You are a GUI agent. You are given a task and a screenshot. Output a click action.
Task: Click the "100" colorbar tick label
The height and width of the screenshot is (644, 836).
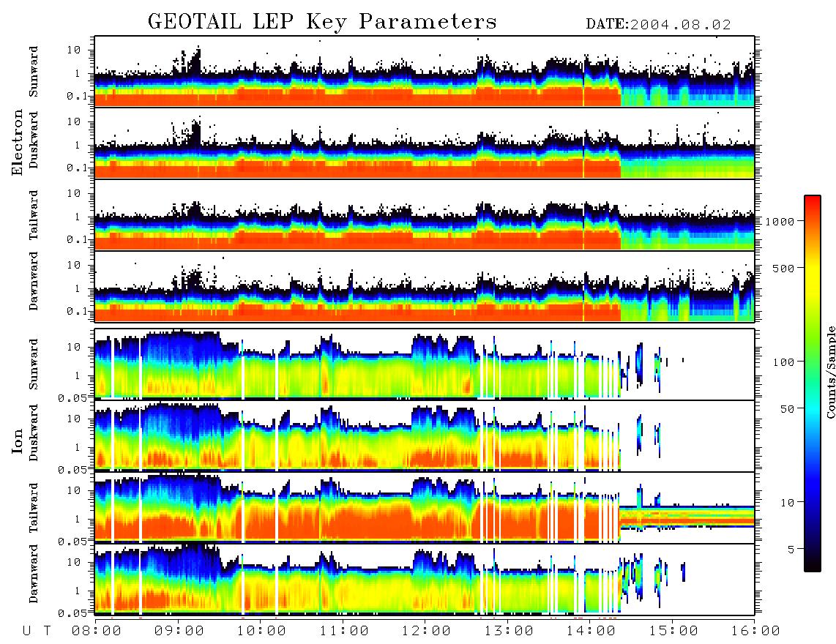tap(784, 362)
